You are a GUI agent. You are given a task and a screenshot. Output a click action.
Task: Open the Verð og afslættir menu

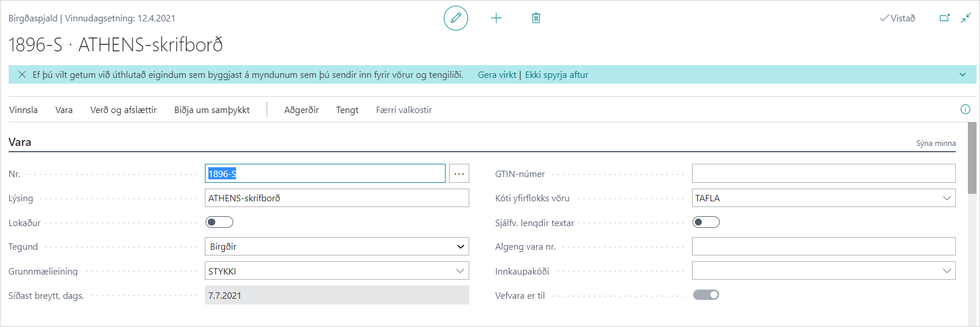[x=124, y=110]
